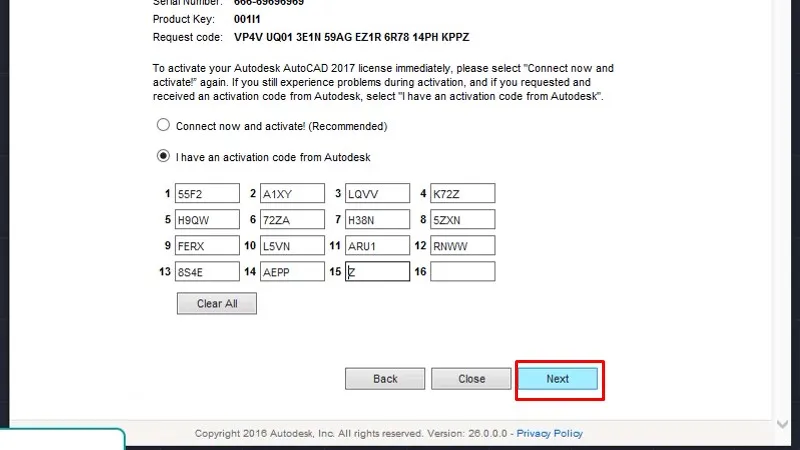The height and width of the screenshot is (450, 800).
Task: Select activation code field 10 containing L5VN
Action: pyautogui.click(x=292, y=246)
